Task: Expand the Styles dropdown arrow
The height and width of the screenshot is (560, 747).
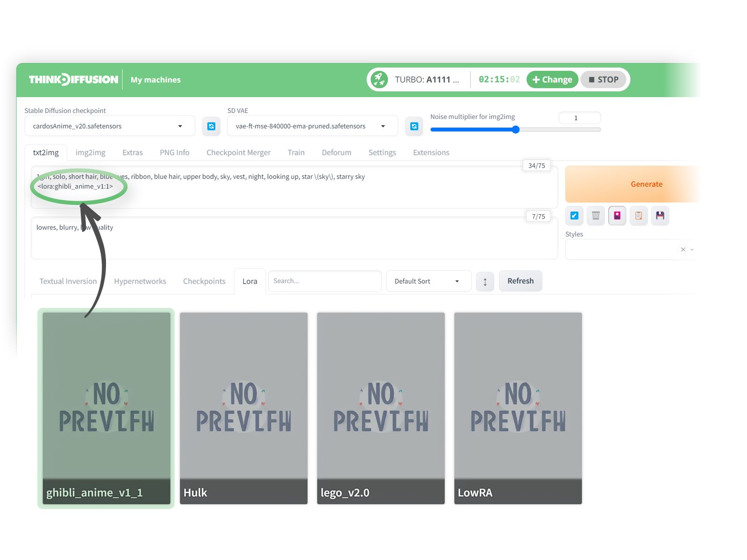Action: click(692, 250)
